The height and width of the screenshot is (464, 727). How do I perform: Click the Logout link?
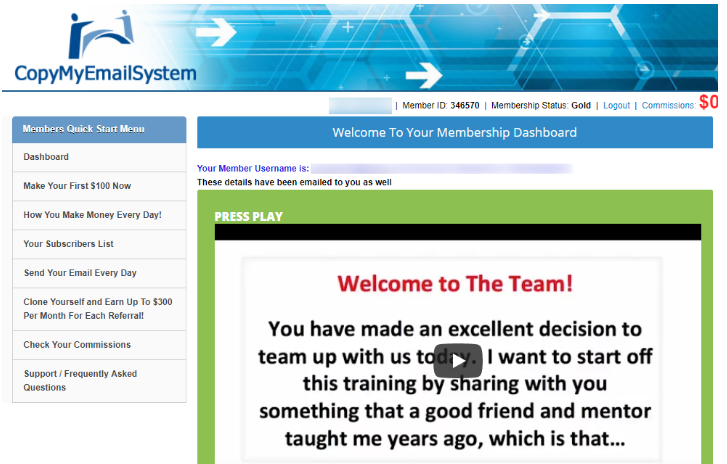point(616,106)
